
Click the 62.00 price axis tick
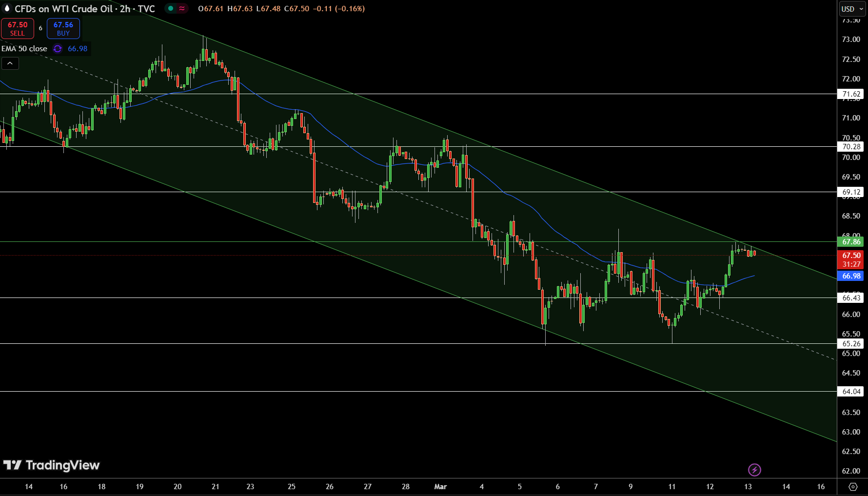[851, 471]
